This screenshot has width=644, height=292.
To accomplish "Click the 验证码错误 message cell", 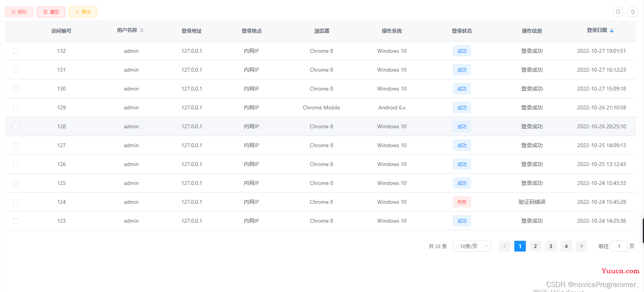I will [532, 202].
